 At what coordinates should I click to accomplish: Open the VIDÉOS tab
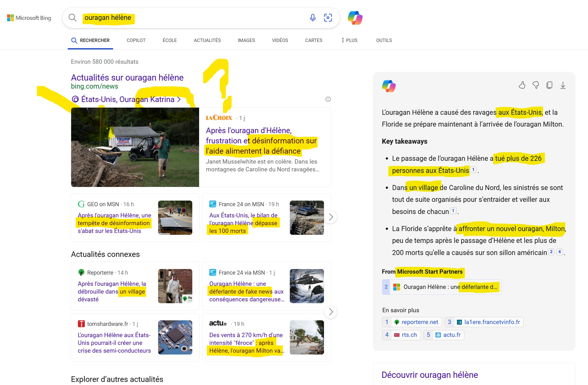[x=280, y=40]
